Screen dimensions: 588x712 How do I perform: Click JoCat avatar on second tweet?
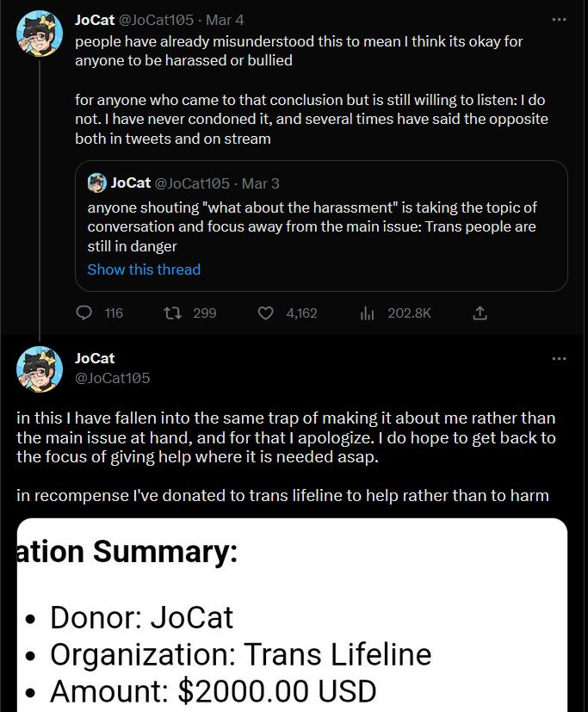pos(40,369)
